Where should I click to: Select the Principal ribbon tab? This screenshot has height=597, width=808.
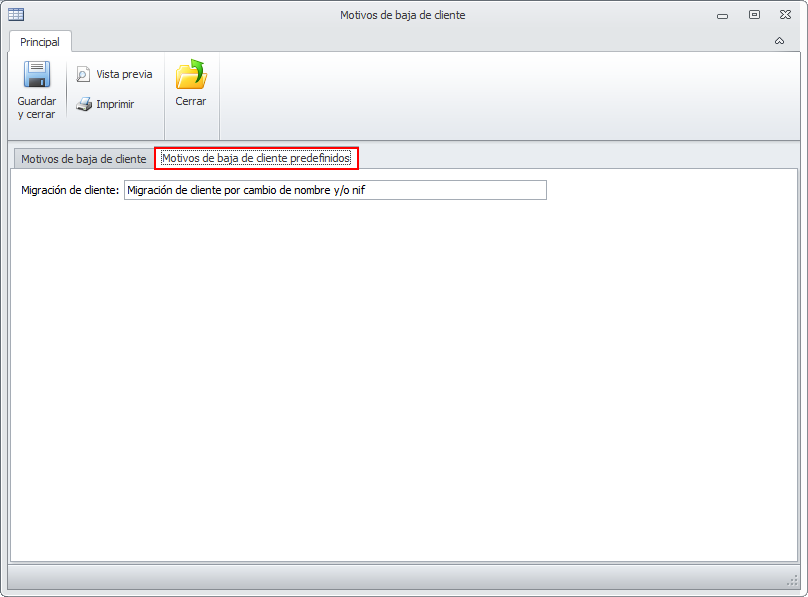(40, 42)
